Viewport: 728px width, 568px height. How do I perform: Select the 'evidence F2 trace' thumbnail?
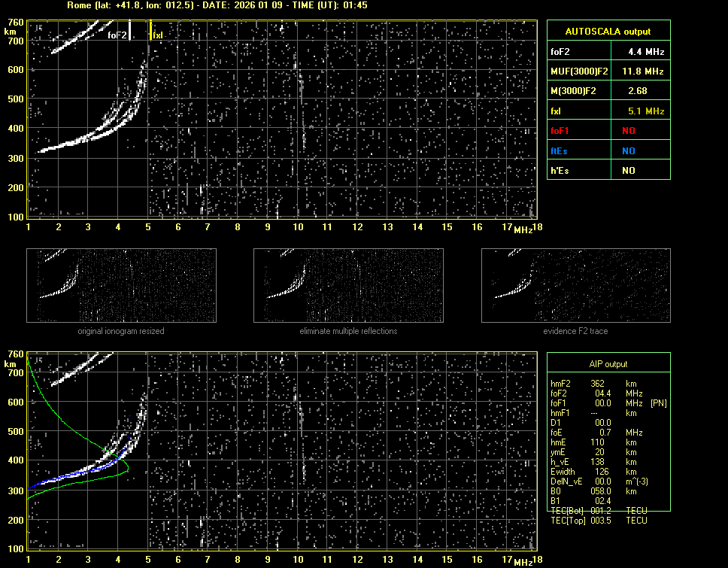575,285
